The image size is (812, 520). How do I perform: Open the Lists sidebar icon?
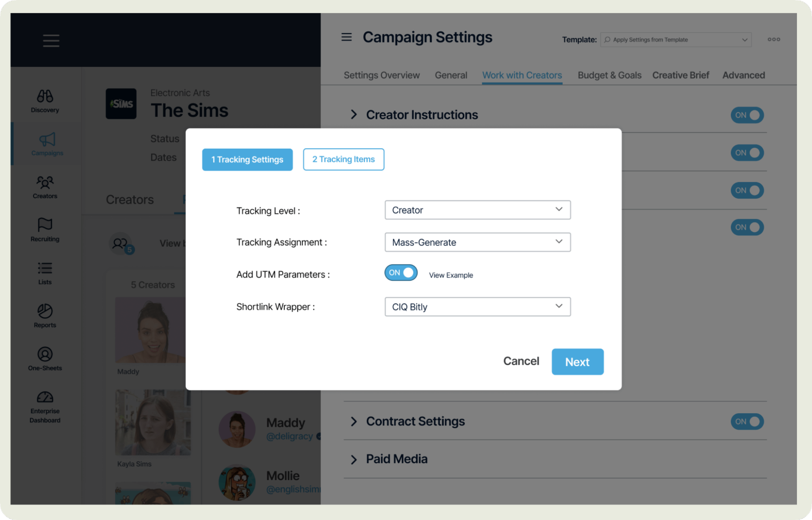tap(45, 268)
